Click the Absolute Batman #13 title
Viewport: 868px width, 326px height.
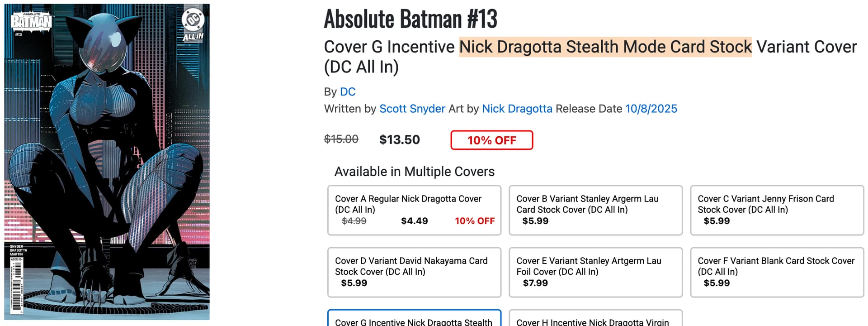pos(410,19)
